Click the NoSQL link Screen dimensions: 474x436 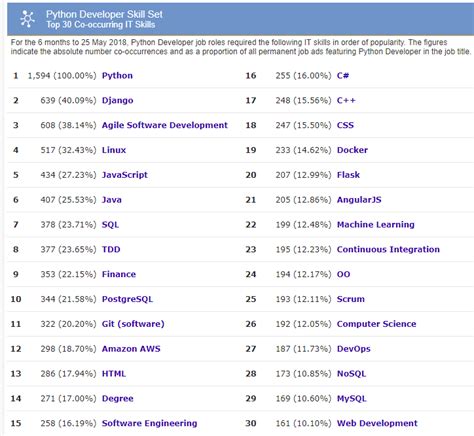[x=351, y=374]
